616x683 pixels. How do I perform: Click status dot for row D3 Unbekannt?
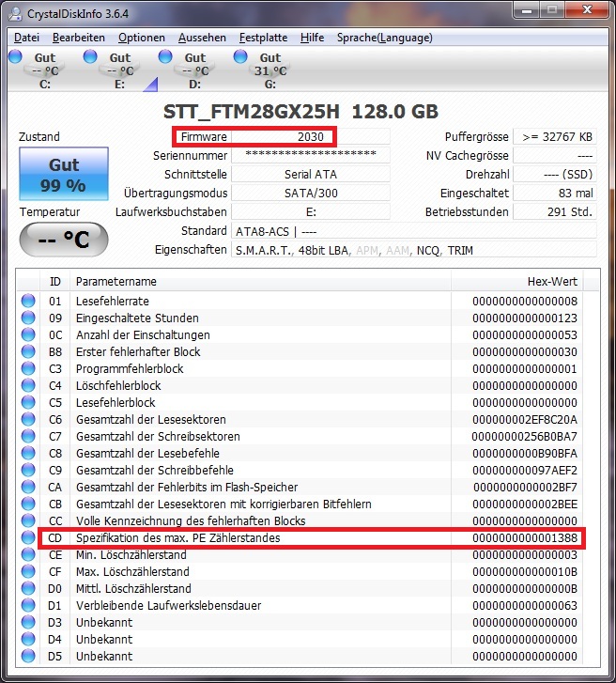pos(28,622)
